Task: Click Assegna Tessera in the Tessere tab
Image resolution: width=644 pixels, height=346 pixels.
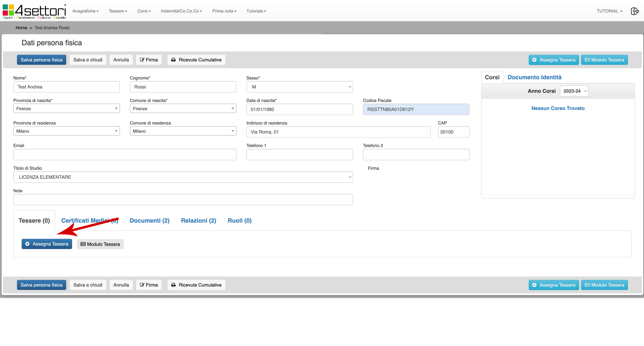Action: (47, 244)
